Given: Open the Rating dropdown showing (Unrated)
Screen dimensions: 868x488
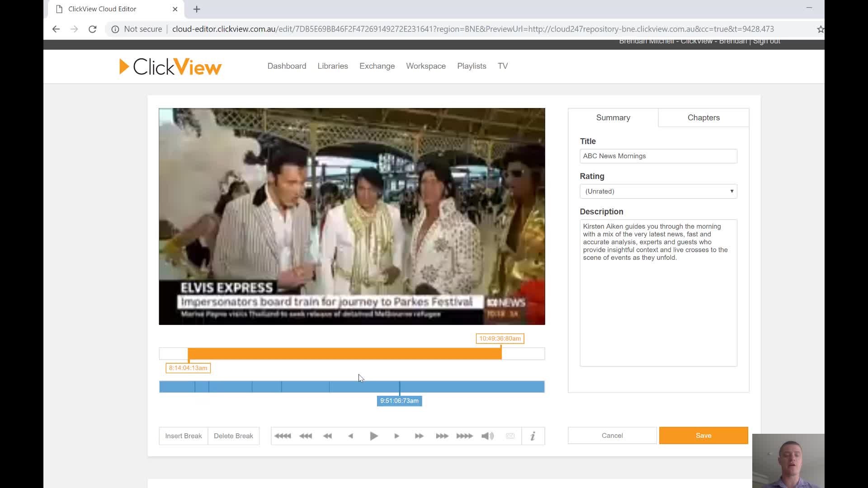Looking at the screenshot, I should point(658,191).
